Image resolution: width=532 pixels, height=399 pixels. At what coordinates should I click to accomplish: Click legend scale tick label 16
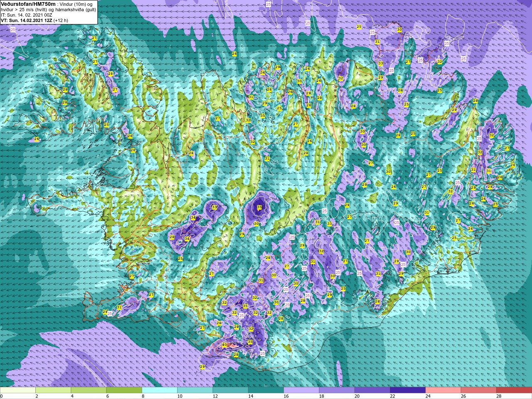[286, 396]
